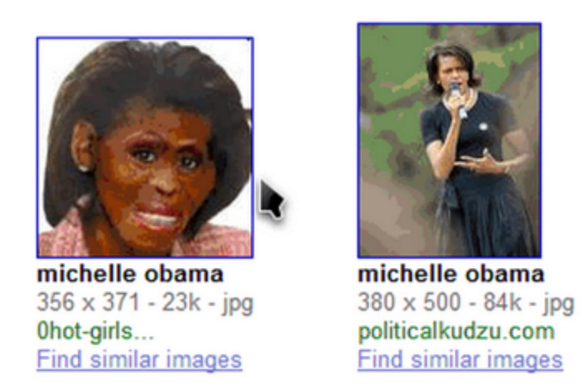The height and width of the screenshot is (392, 588).
Task: Select the '356 x 371 - 23k - jpg' text
Action: pyautogui.click(x=145, y=303)
